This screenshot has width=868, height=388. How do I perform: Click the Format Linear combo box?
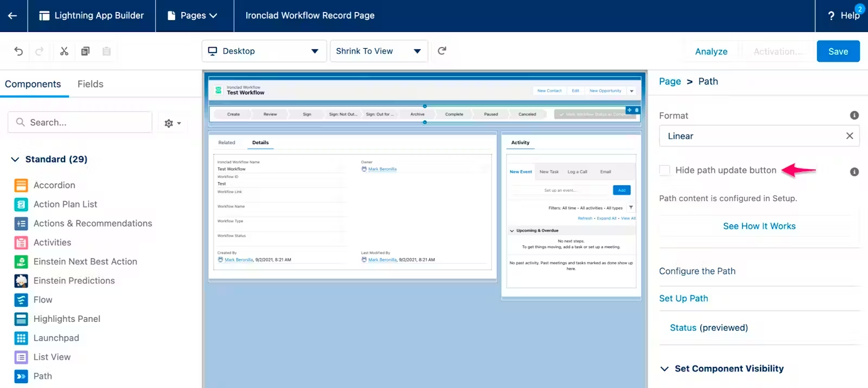(x=759, y=136)
